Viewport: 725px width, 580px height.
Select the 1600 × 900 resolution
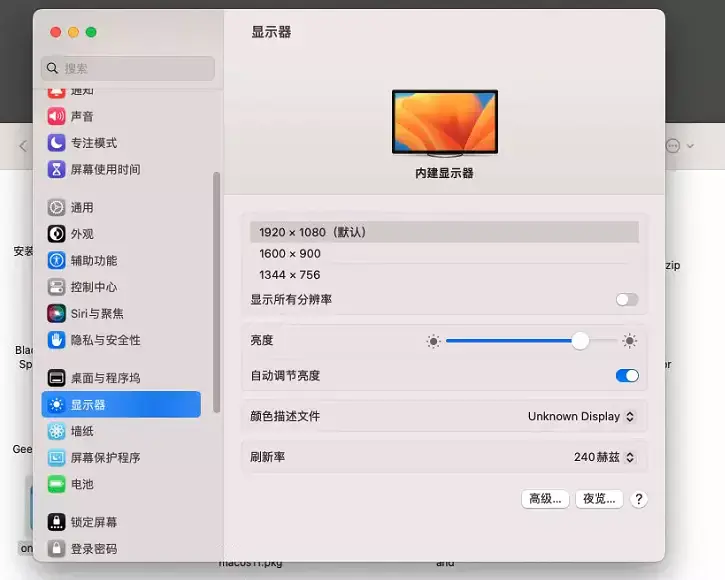[444, 253]
